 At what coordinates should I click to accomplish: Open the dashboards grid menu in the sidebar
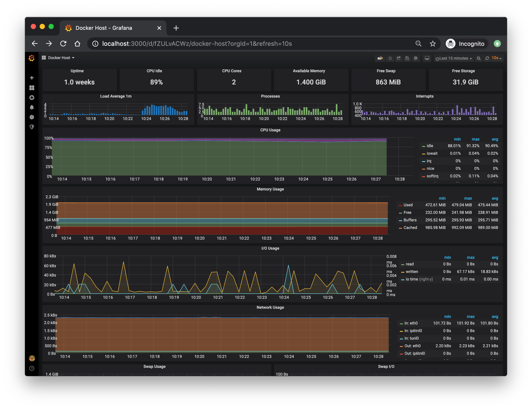pos(32,88)
